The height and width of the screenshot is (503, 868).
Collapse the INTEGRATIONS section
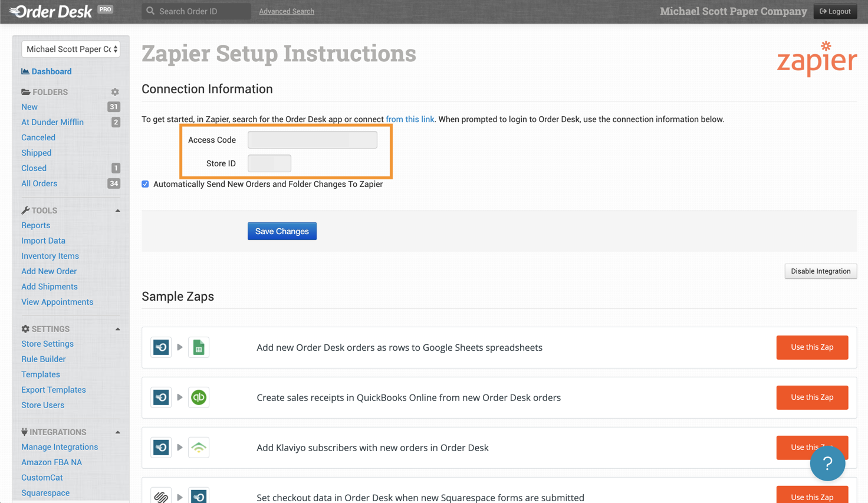pos(117,432)
